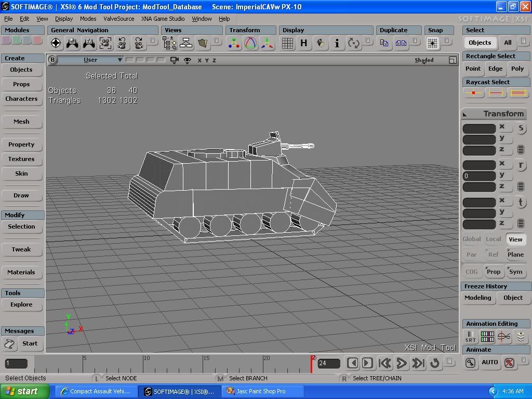
Task: Click the undo camera move icon
Action: [122, 43]
